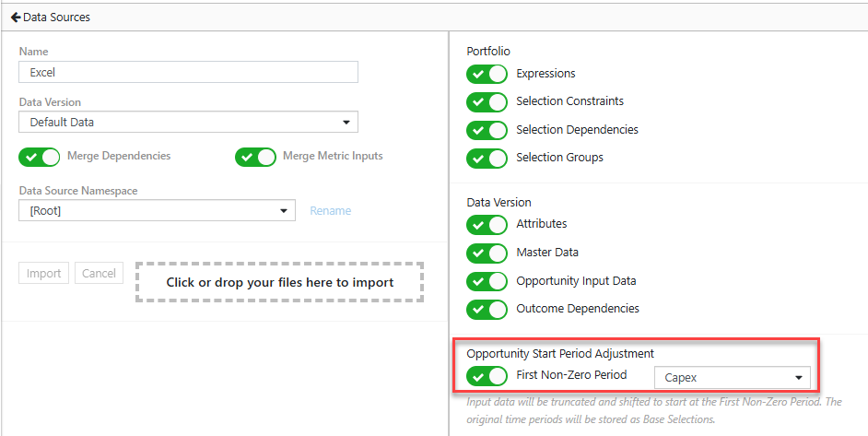868x436 pixels.
Task: Click the Name input field
Action: point(188,72)
